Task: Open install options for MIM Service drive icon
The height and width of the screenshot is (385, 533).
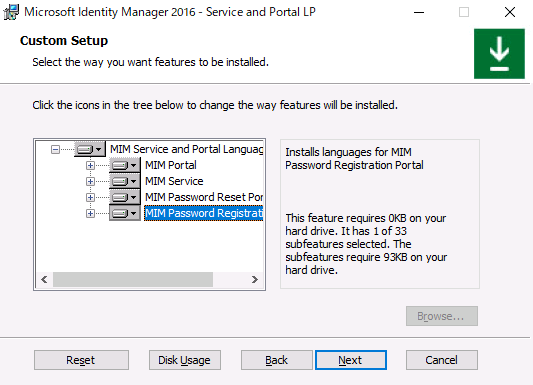Action: (124, 181)
